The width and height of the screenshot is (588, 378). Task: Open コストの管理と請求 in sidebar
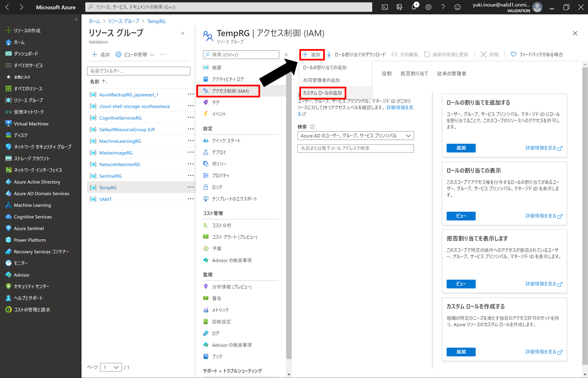[x=32, y=310]
